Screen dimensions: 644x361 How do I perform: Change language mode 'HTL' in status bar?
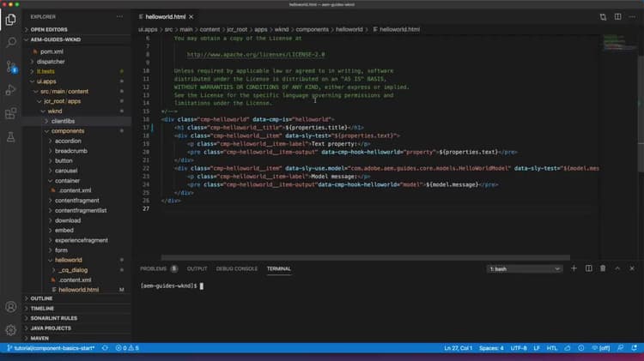pos(551,348)
